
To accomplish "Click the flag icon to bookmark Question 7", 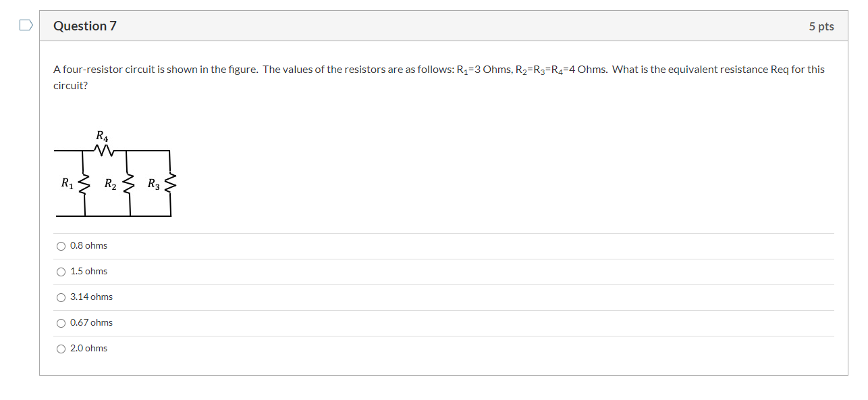I will tap(26, 24).
